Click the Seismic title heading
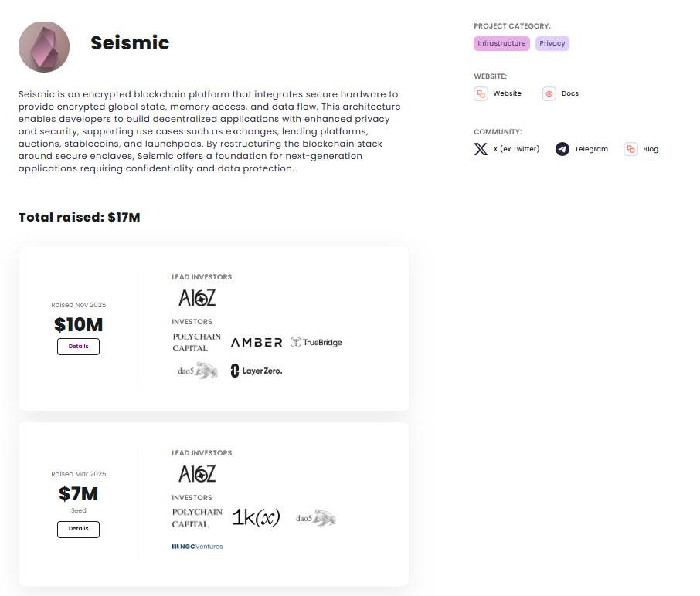The width and height of the screenshot is (700, 596). [130, 42]
